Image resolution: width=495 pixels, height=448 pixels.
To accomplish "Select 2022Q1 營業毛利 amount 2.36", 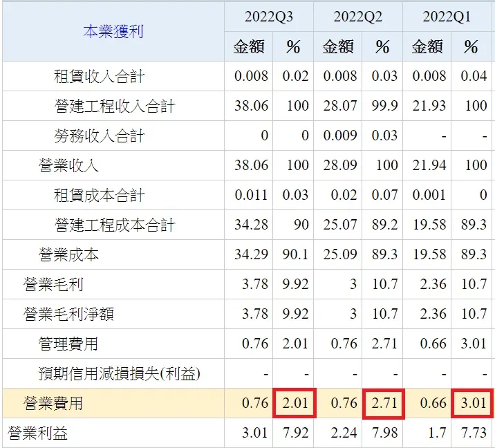I will [x=433, y=284].
